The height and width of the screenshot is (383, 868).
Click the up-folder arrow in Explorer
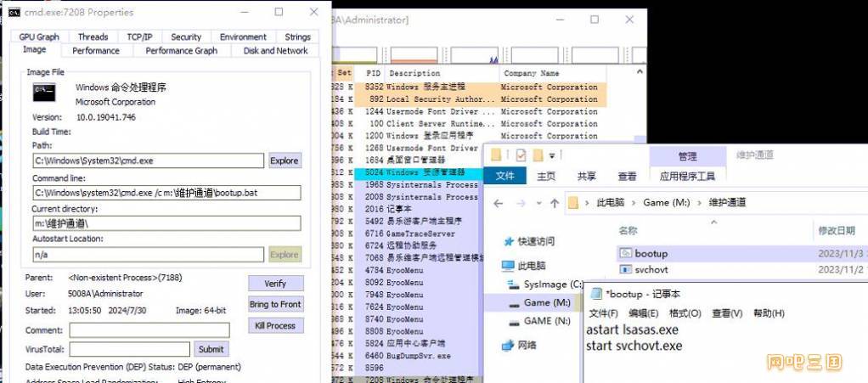[554, 203]
